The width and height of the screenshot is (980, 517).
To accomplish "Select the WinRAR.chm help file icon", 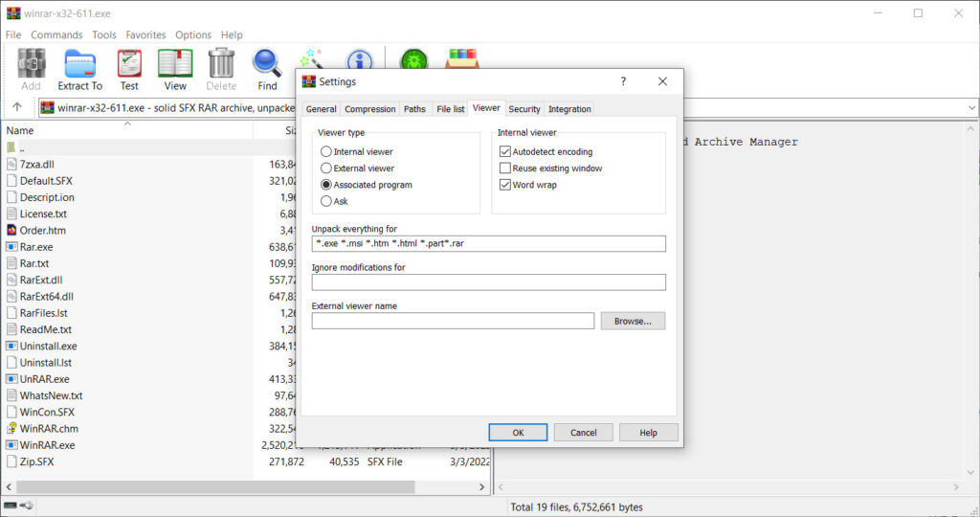I will [x=11, y=428].
